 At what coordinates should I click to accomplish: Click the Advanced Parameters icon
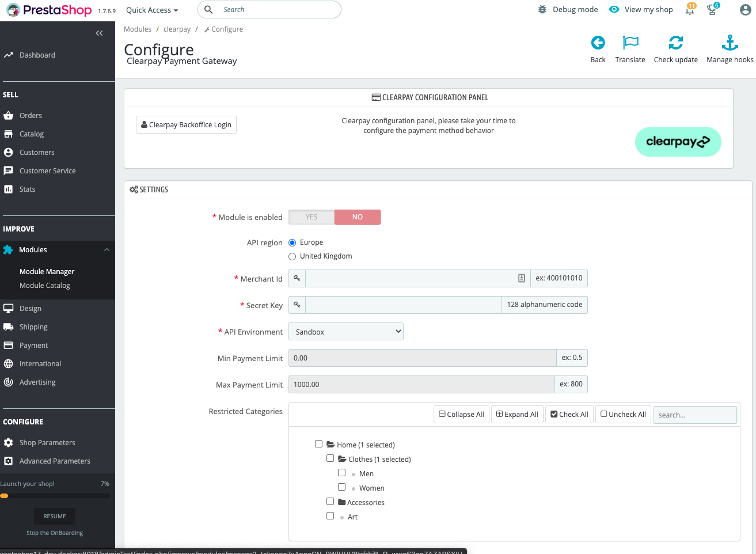point(8,461)
